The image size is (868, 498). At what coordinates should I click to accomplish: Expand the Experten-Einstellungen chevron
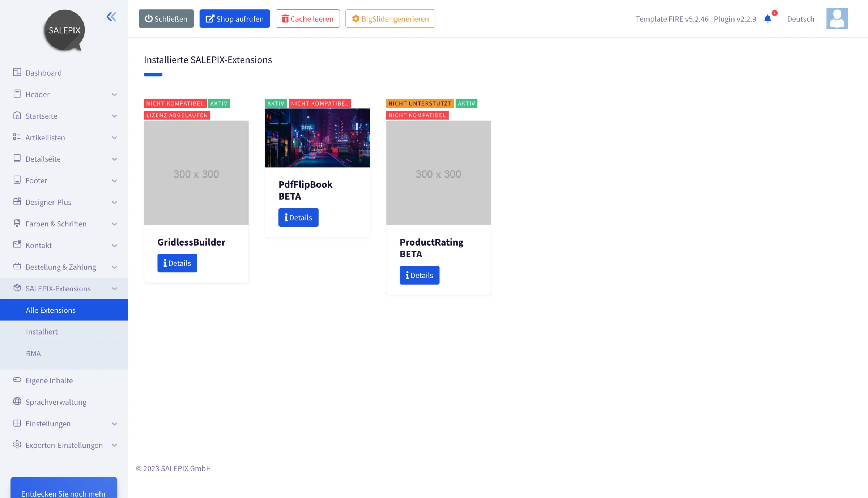[x=115, y=446]
